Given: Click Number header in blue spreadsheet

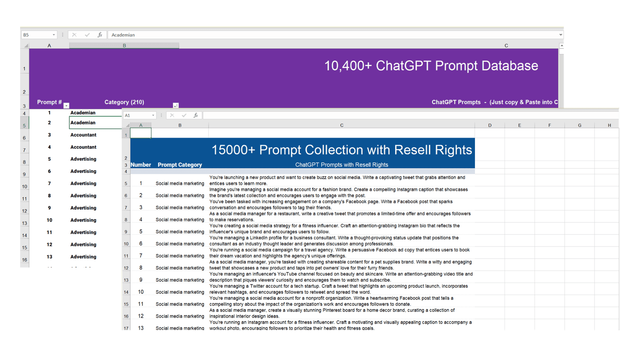Looking at the screenshot, I should 141,165.
